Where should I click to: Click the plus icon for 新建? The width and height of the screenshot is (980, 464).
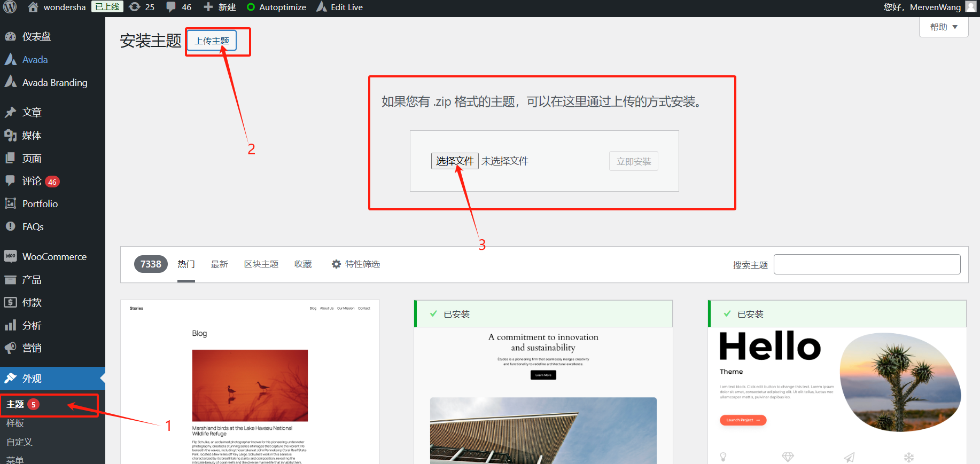[208, 7]
